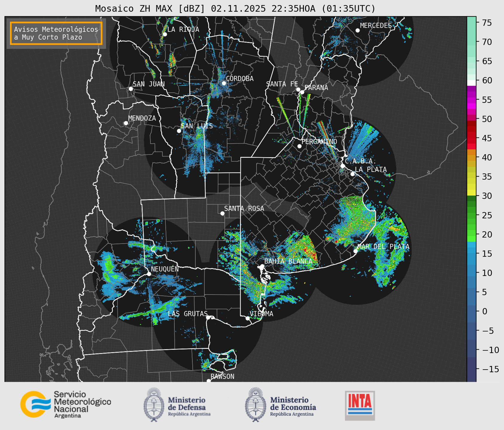Screen dimensions: 504x430
Task: Click the La Rioja city label
Action: pos(183,29)
